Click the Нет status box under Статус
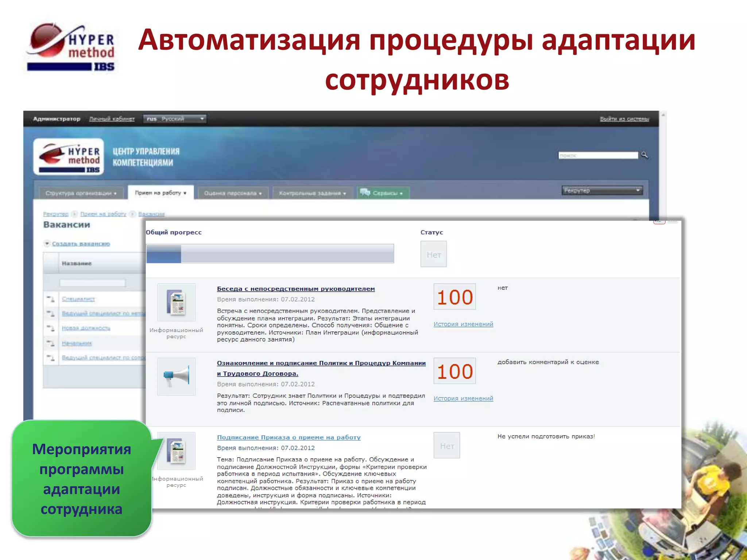The height and width of the screenshot is (560, 747). 434,254
